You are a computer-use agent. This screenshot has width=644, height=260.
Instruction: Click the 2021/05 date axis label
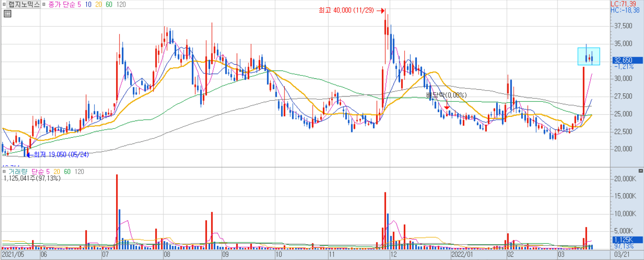pyautogui.click(x=13, y=255)
